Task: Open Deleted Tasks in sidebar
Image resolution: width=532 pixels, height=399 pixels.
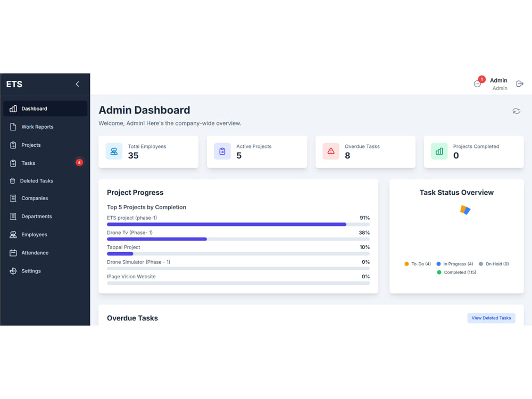Action: tap(45, 181)
